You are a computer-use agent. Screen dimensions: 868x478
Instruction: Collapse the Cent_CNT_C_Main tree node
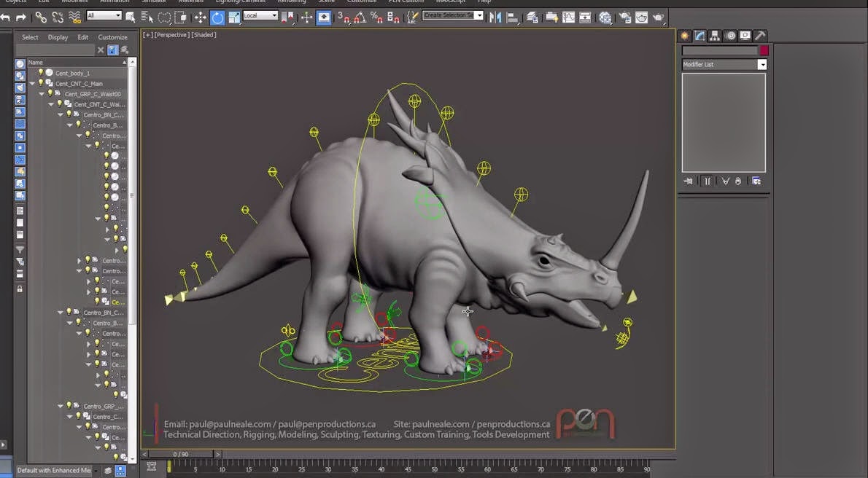pos(32,84)
